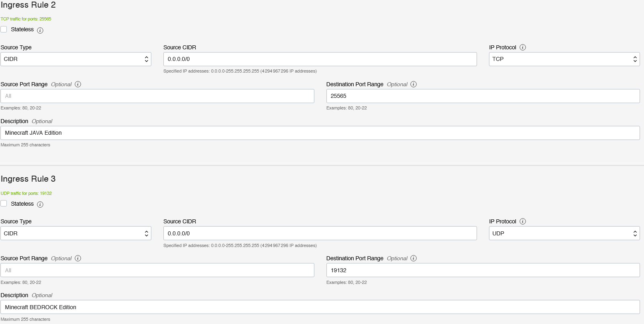This screenshot has width=644, height=324.
Task: Open Source Type dropdown in Ingress Rule 3
Action: (x=76, y=233)
